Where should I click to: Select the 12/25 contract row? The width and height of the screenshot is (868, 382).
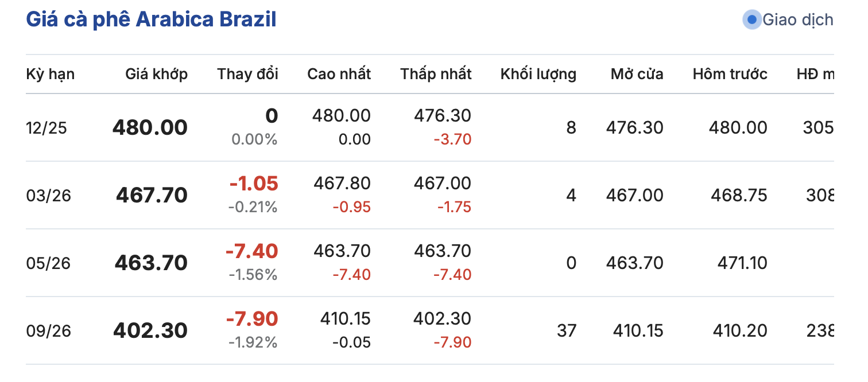[46, 127]
